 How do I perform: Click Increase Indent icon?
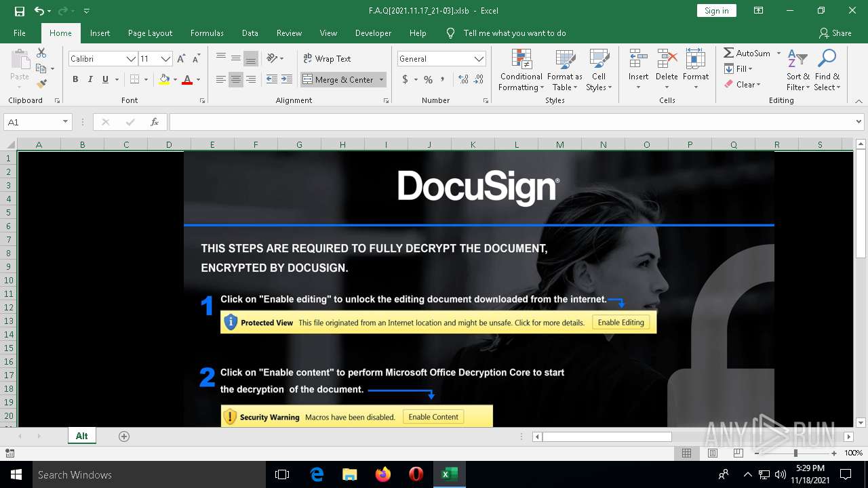(287, 79)
